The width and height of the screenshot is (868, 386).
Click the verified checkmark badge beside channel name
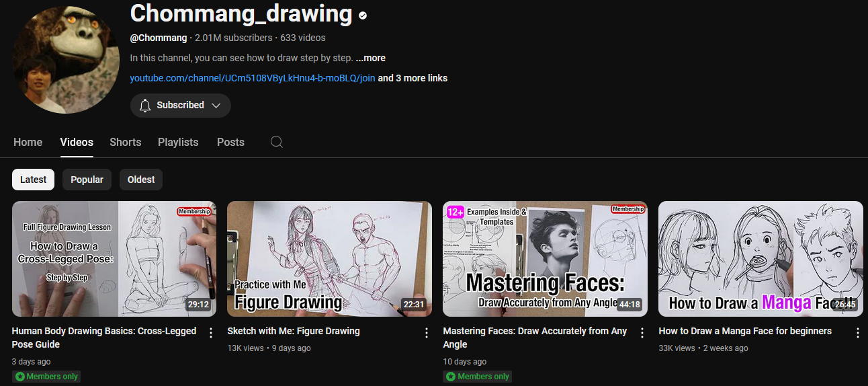pyautogui.click(x=363, y=15)
